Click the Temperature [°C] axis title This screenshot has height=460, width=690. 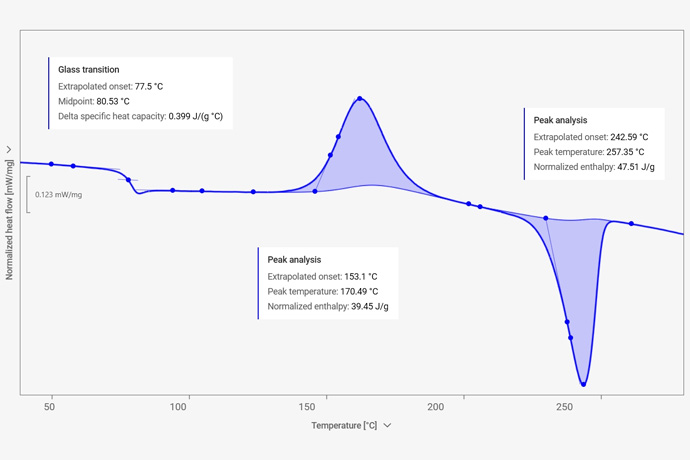(343, 425)
